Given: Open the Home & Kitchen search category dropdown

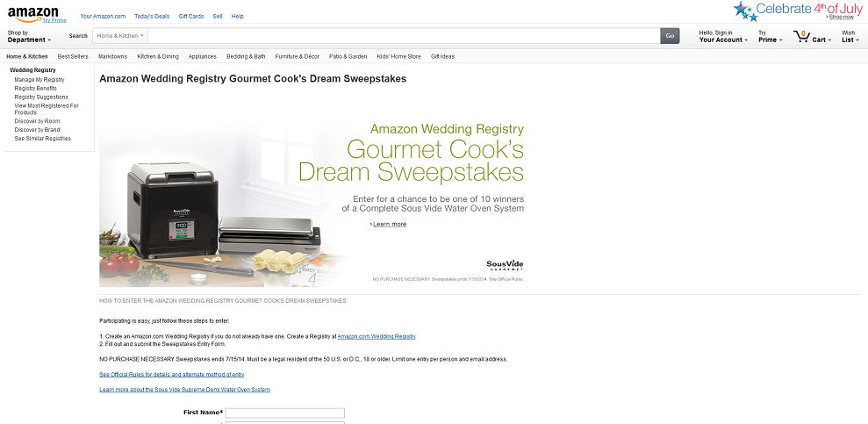Looking at the screenshot, I should point(120,36).
